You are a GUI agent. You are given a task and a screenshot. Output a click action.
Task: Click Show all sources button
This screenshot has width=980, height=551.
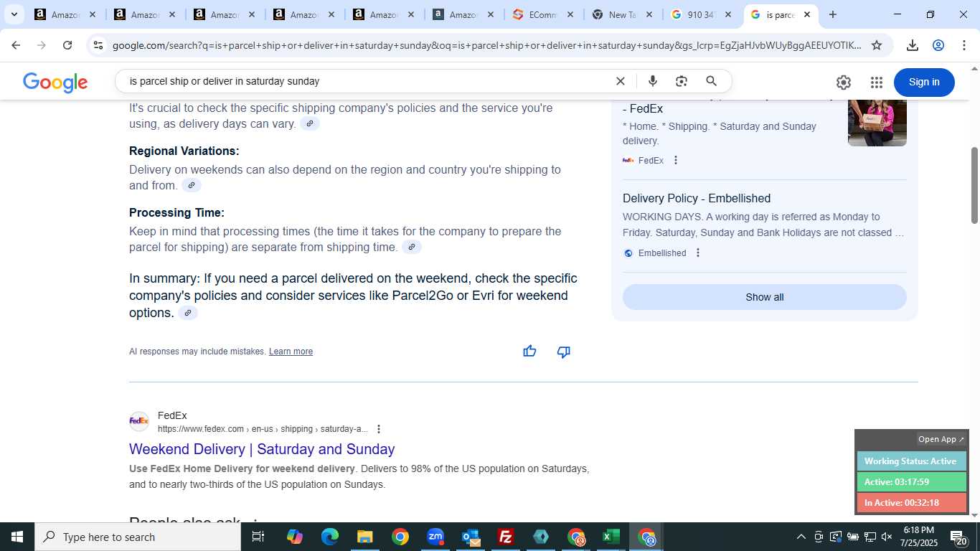tap(765, 297)
